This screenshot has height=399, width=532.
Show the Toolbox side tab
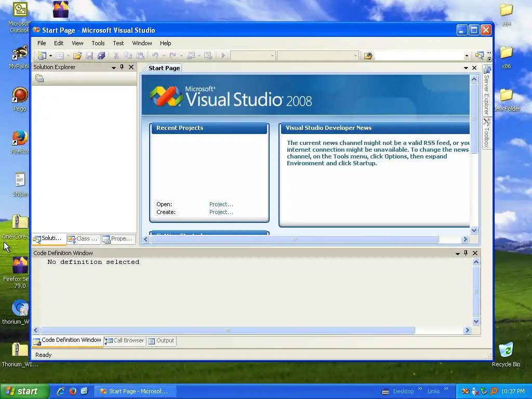487,133
